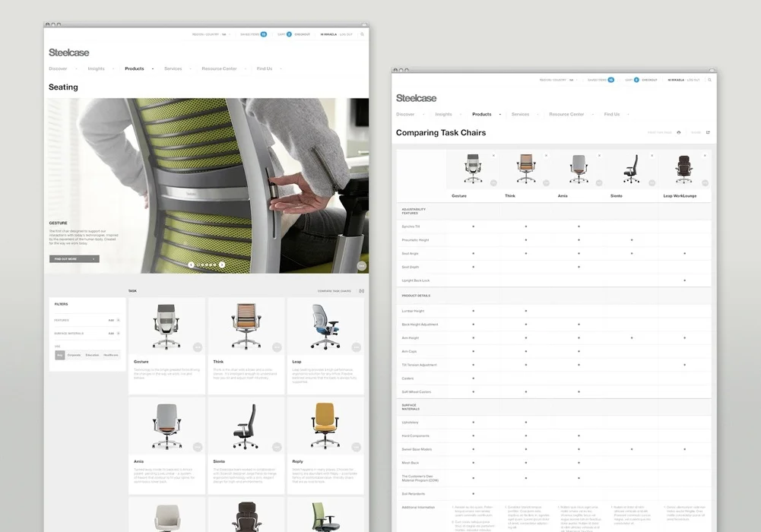This screenshot has width=761, height=532.
Task: Add a Surface Materials filter with plus button
Action: point(118,333)
